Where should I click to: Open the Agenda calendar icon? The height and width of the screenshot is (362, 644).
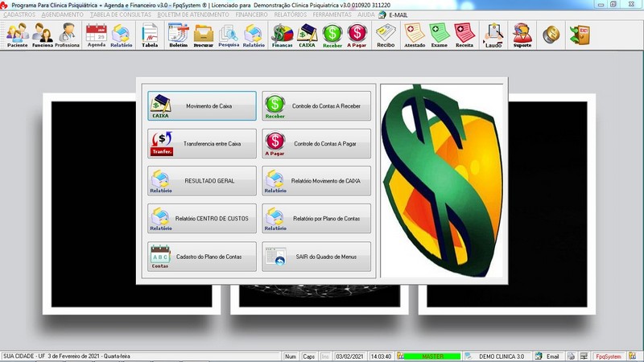point(97,35)
